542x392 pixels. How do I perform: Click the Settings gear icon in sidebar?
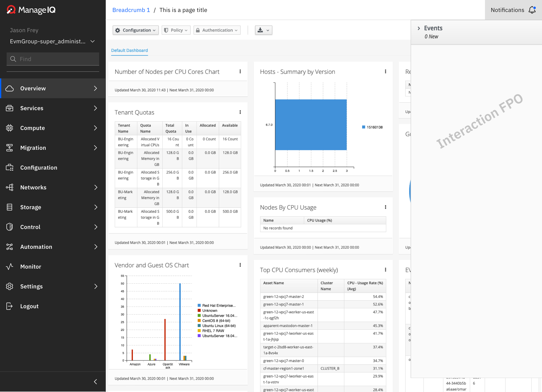point(10,287)
